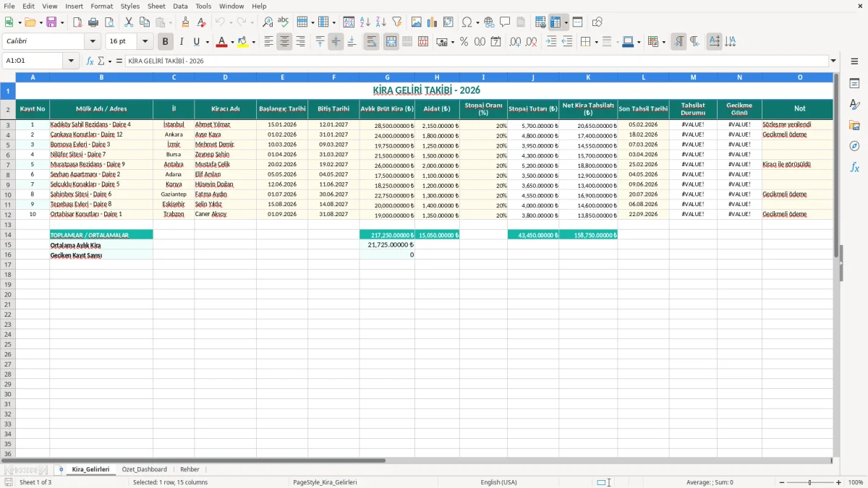
Task: Click the formula input line
Action: [x=476, y=61]
